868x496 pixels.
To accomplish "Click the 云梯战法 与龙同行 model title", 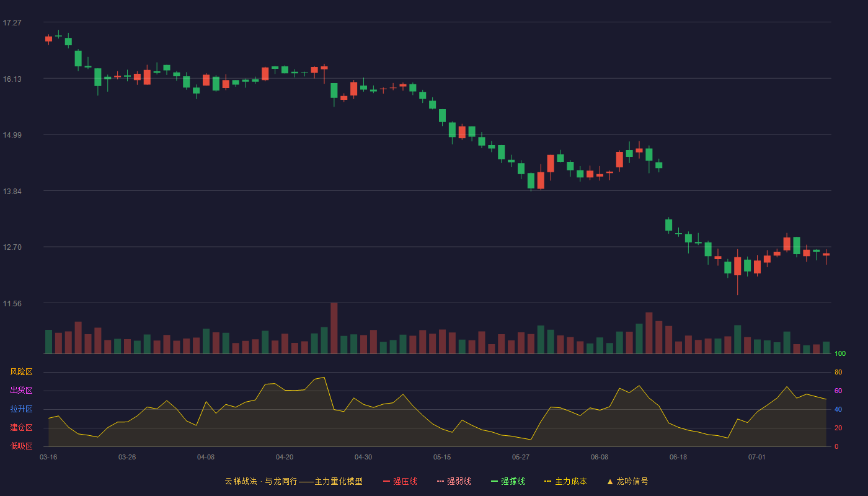I will pos(293,481).
